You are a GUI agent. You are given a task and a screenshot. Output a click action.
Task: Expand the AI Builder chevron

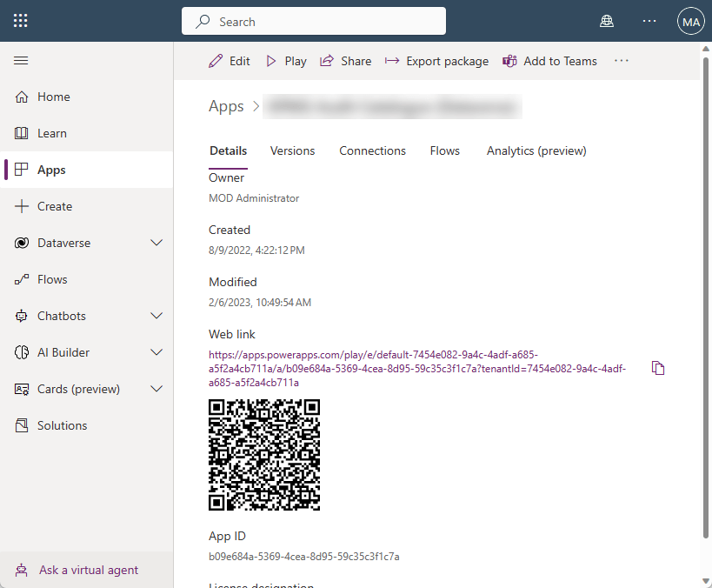(x=156, y=352)
